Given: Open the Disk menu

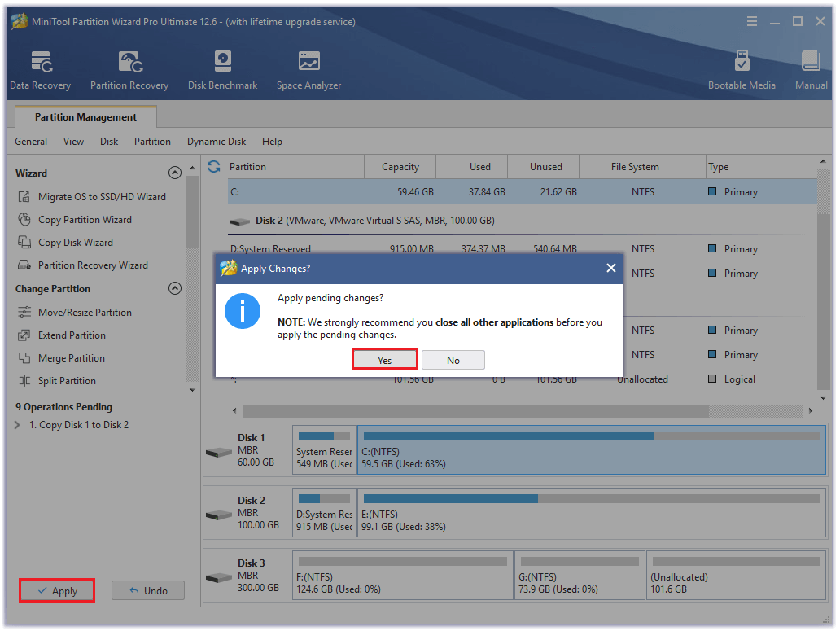Looking at the screenshot, I should pyautogui.click(x=109, y=142).
